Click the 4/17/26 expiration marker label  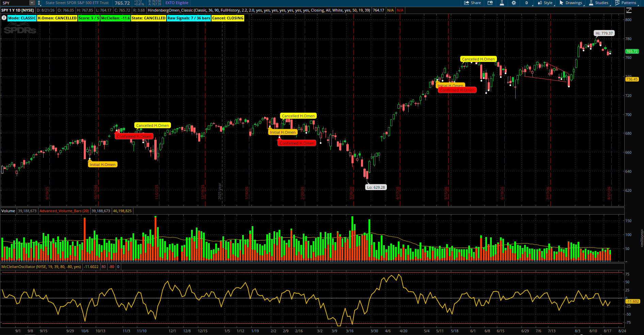click(397, 193)
